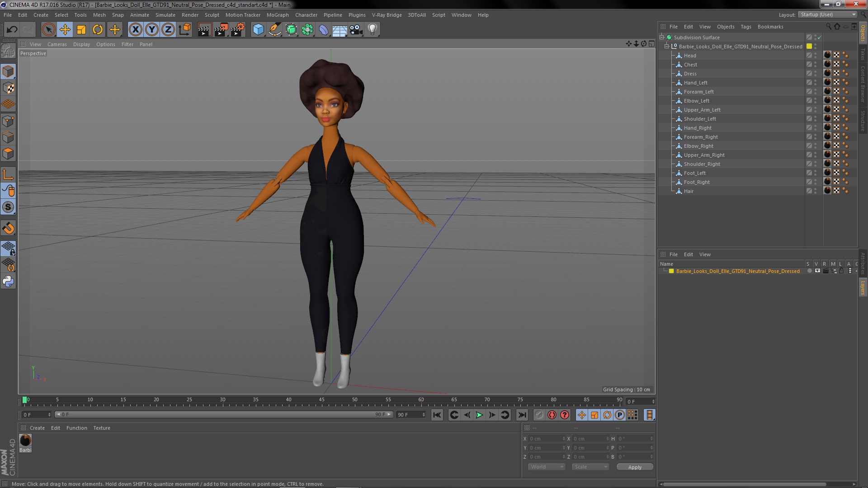Viewport: 868px width, 488px height.
Task: Toggle viewport maximize icon
Action: 651,44
